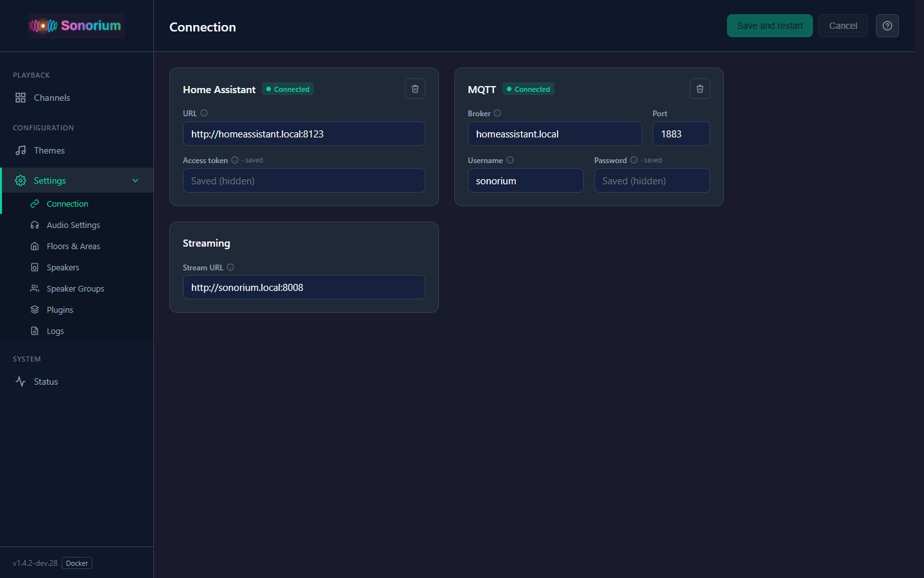Click the info icon beside Password label
Image resolution: width=924 pixels, height=578 pixels.
[634, 160]
